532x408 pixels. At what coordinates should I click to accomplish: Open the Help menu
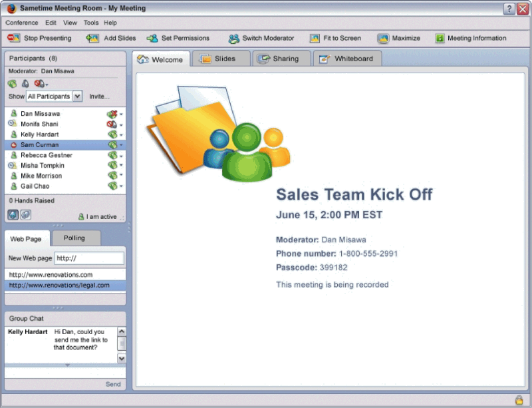pos(110,23)
